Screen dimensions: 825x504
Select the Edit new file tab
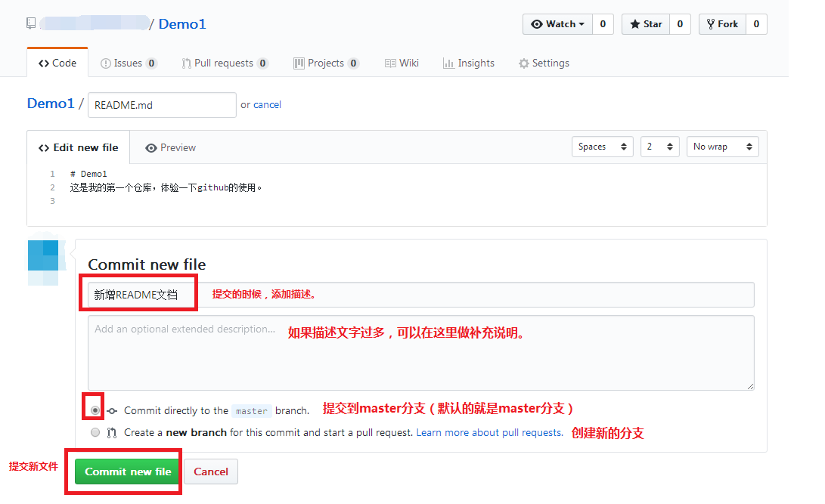click(x=79, y=147)
